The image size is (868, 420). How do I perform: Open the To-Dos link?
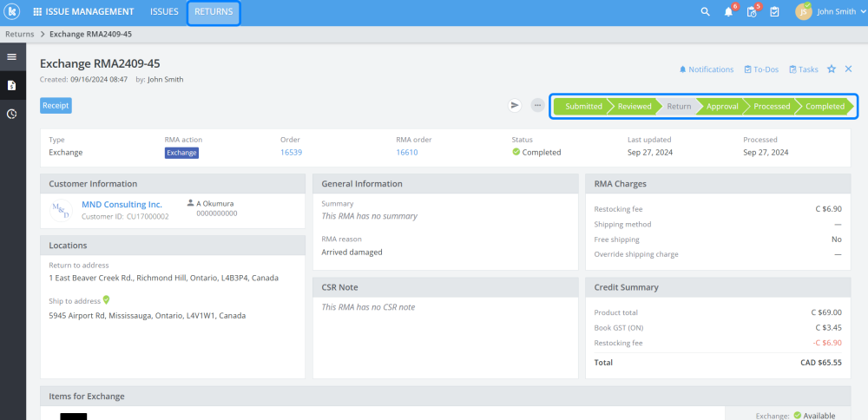tap(762, 69)
